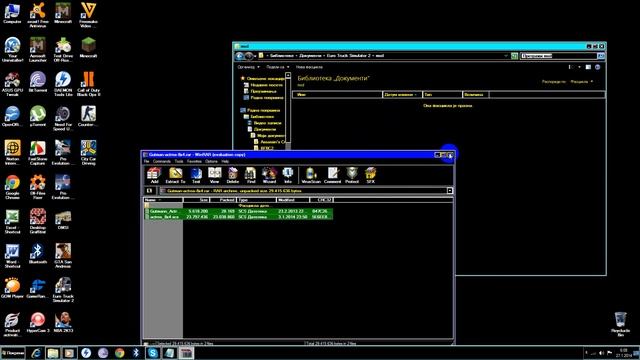Open the Help menu in WinRAR
The width and height of the screenshot is (640, 360).
[225, 161]
